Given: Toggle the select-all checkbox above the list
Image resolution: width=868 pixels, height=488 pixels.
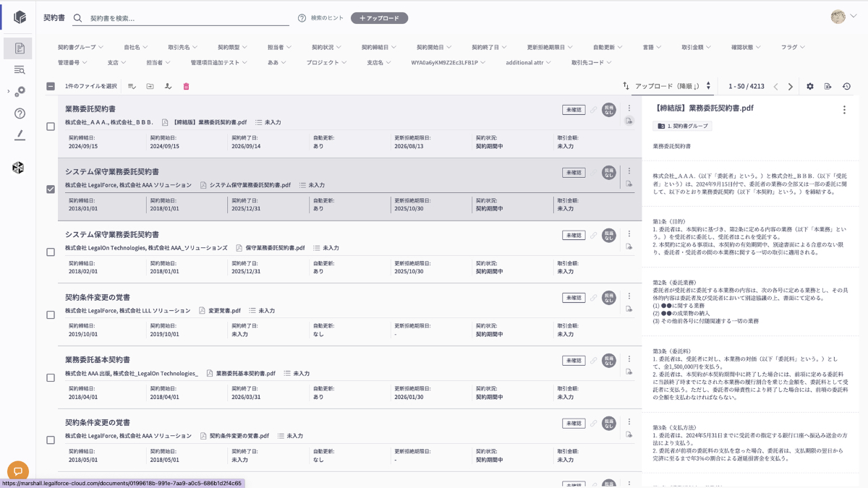Looking at the screenshot, I should pos(50,86).
